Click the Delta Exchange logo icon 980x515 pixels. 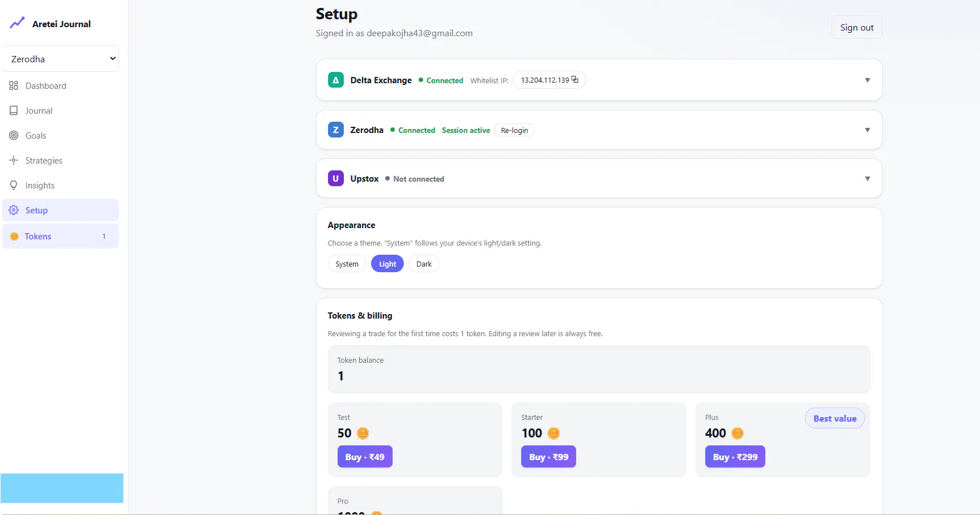point(336,80)
